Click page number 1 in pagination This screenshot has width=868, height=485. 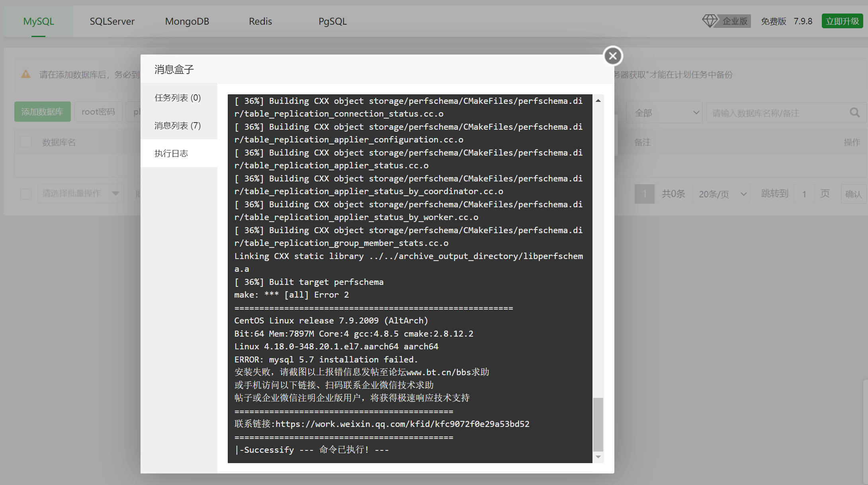point(645,194)
